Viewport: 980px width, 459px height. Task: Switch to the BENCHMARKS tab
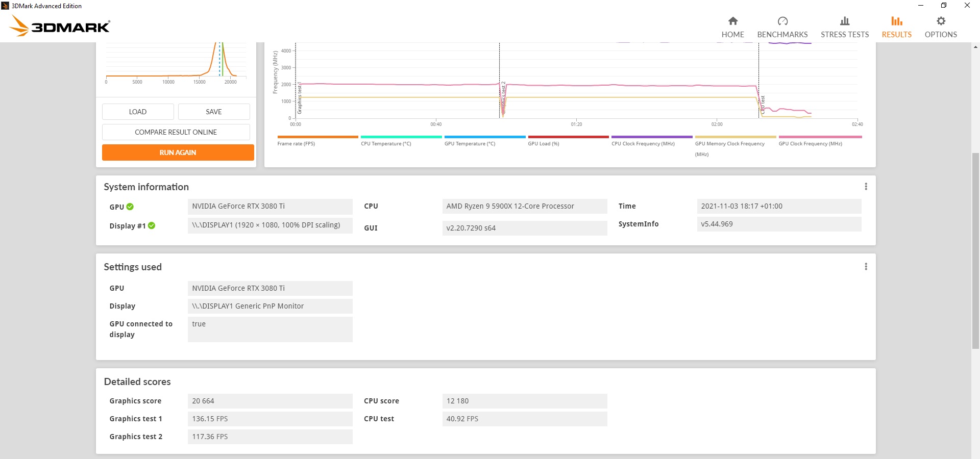point(782,27)
